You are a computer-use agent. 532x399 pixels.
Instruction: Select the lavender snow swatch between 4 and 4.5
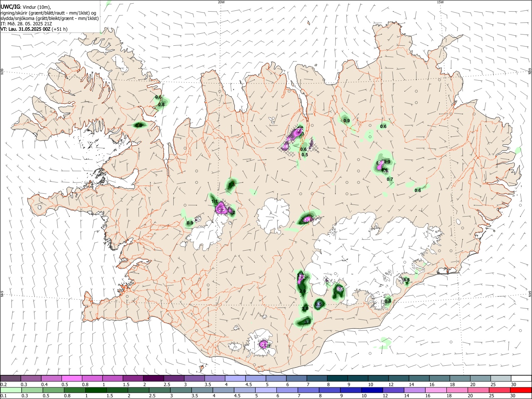pyautogui.click(x=235, y=378)
